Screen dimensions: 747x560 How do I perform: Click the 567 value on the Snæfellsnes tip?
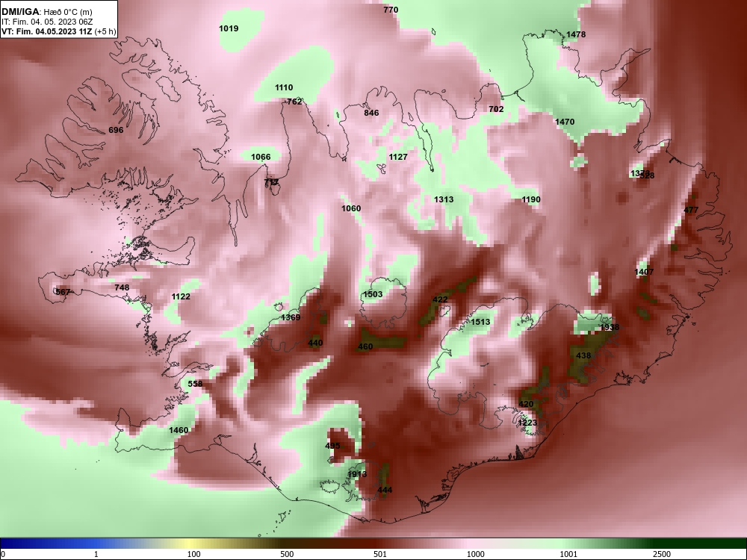[x=63, y=293]
